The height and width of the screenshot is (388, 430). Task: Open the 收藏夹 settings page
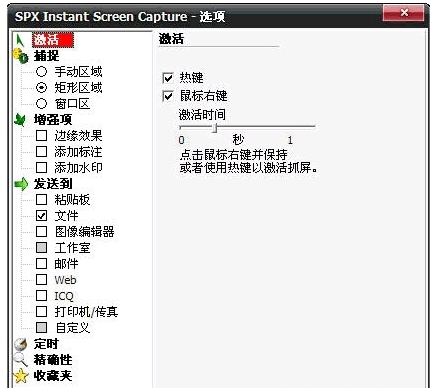[x=53, y=376]
